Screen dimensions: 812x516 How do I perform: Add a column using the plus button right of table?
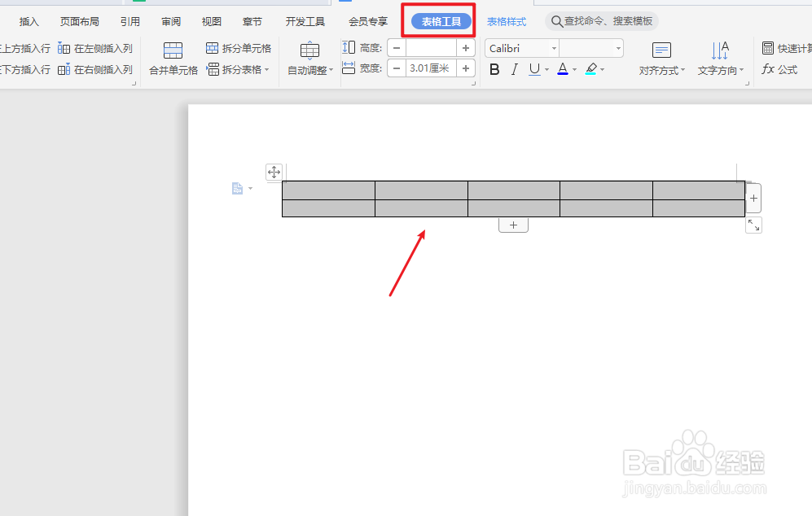tap(752, 197)
